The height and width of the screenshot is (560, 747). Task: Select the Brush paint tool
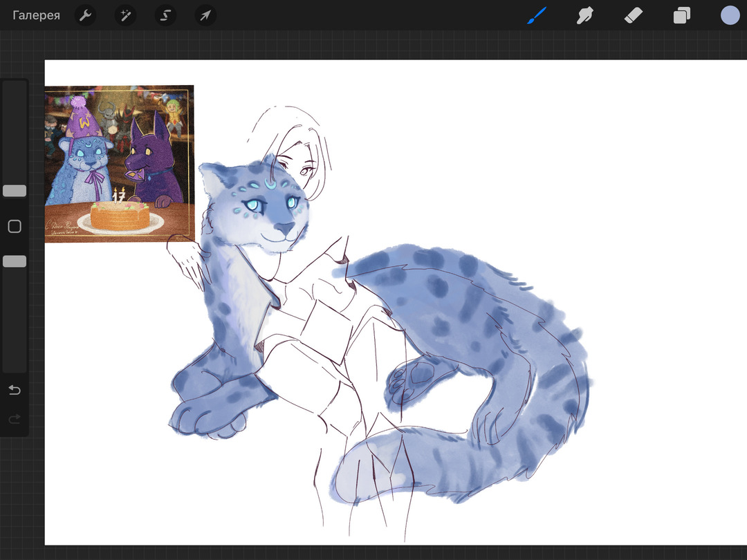click(537, 15)
